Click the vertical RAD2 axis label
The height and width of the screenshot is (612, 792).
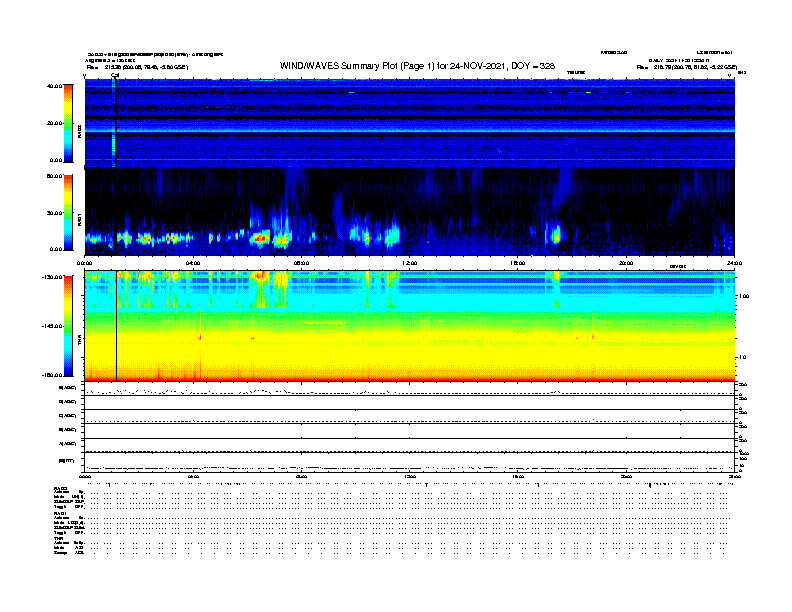click(79, 132)
